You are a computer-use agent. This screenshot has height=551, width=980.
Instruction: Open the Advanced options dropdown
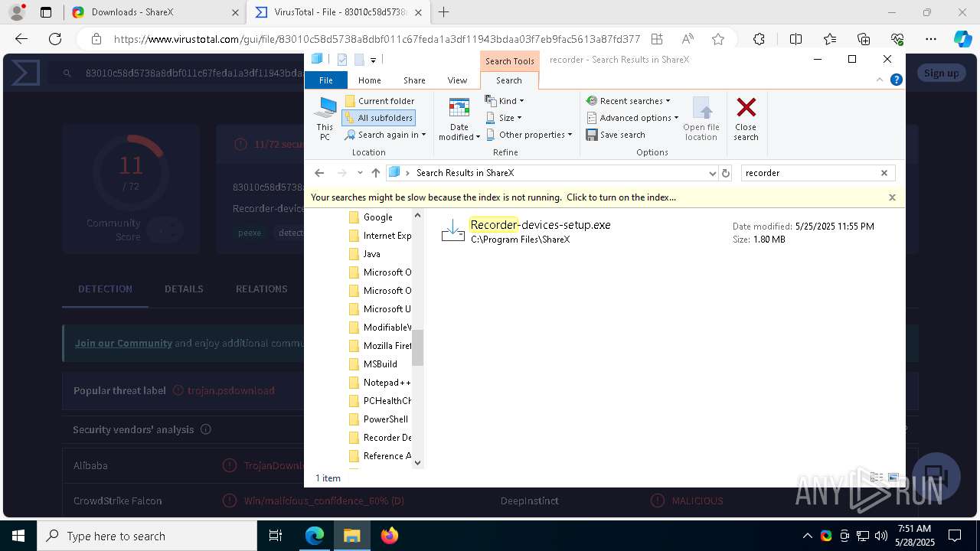[x=632, y=118]
